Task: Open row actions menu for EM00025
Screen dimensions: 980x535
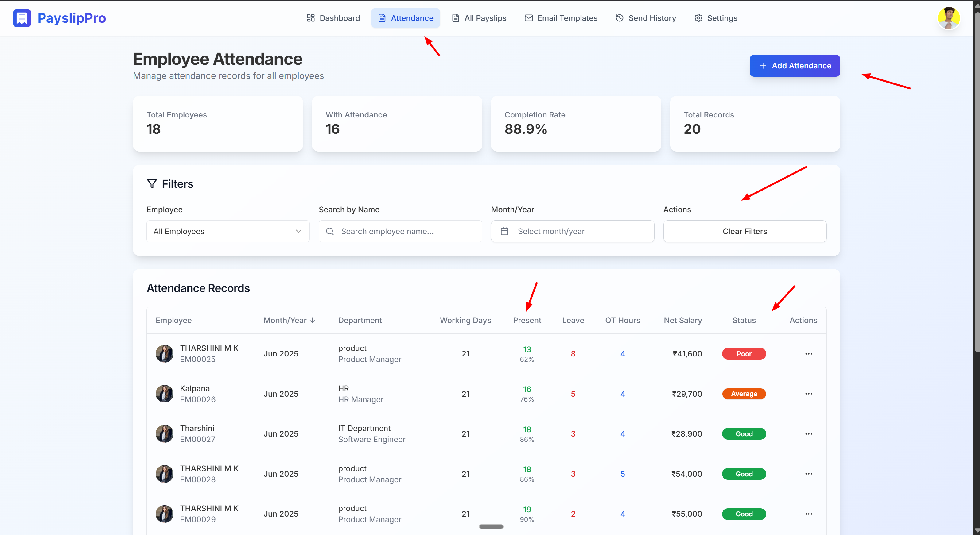Action: point(808,354)
